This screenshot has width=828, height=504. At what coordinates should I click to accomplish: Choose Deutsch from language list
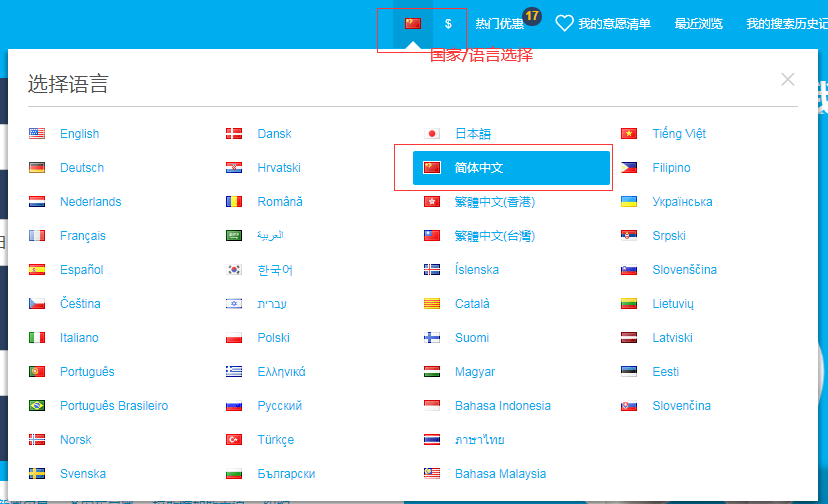(x=81, y=168)
